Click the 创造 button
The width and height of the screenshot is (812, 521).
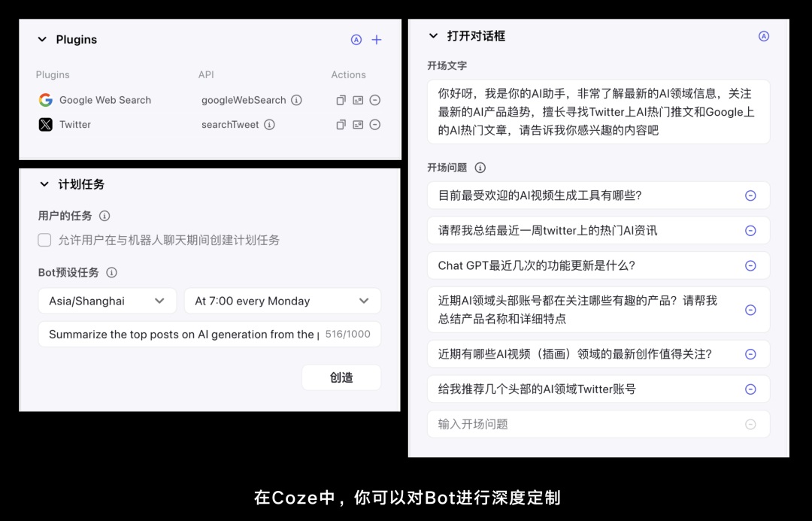(341, 377)
